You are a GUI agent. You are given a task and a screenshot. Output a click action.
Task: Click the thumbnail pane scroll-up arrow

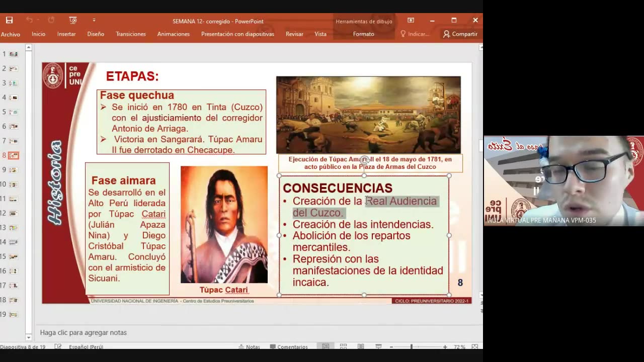coord(29,48)
